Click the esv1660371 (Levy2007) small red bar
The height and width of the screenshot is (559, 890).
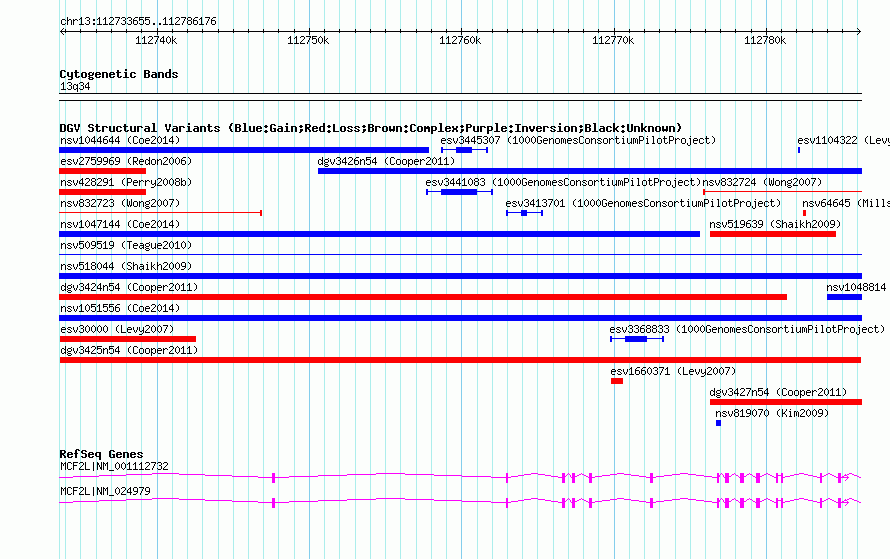[x=617, y=381]
